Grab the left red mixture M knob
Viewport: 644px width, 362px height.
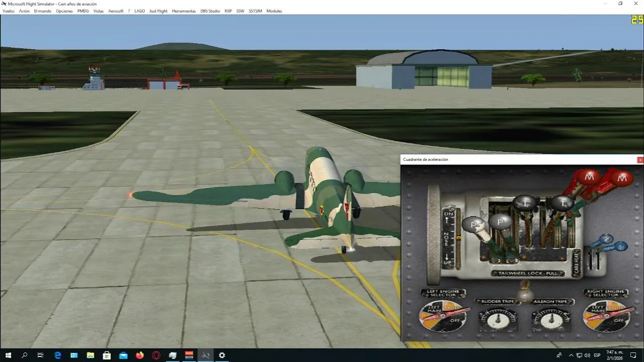[x=589, y=176]
